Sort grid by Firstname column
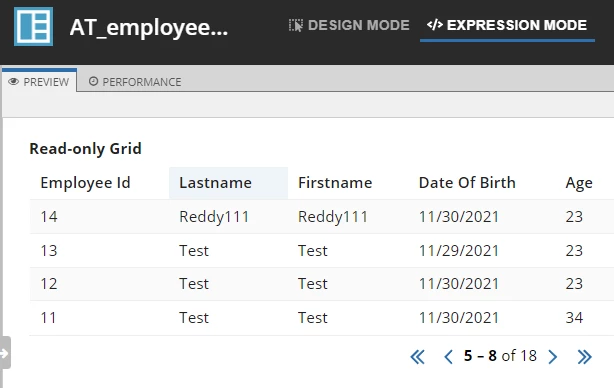This screenshot has width=614, height=388. [335, 183]
